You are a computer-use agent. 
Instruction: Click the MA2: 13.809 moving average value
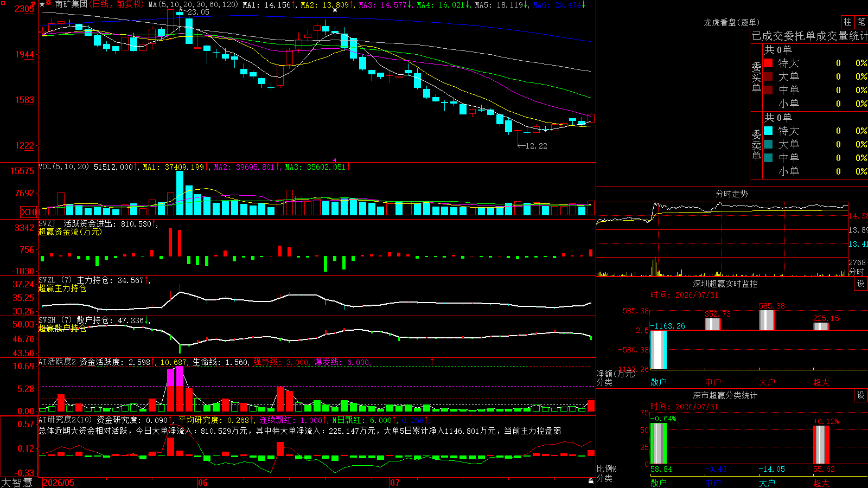[327, 4]
